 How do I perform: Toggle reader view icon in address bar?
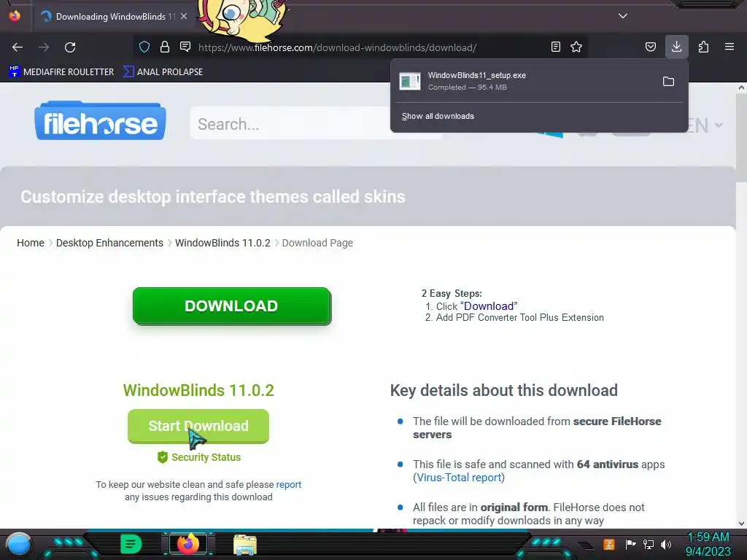pyautogui.click(x=555, y=47)
